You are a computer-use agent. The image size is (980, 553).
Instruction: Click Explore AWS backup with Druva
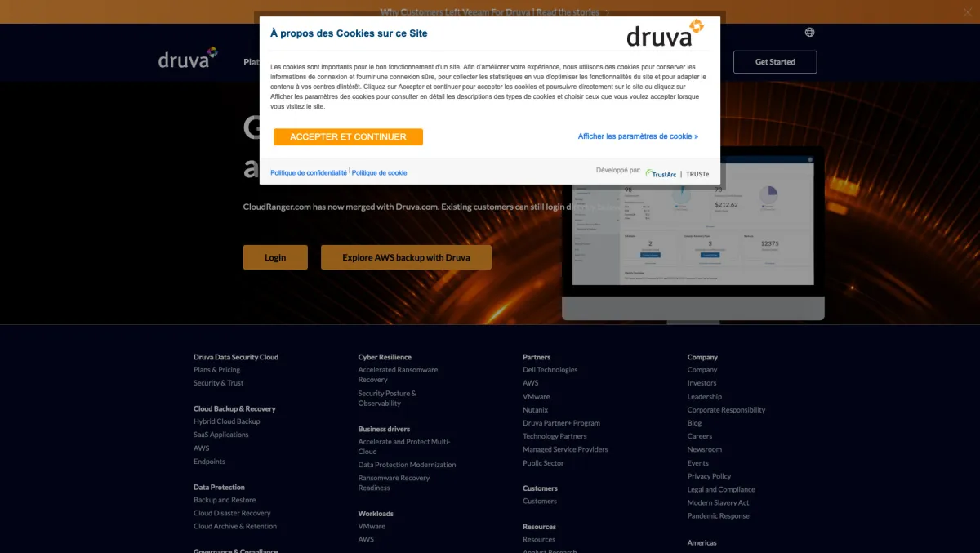click(x=406, y=257)
